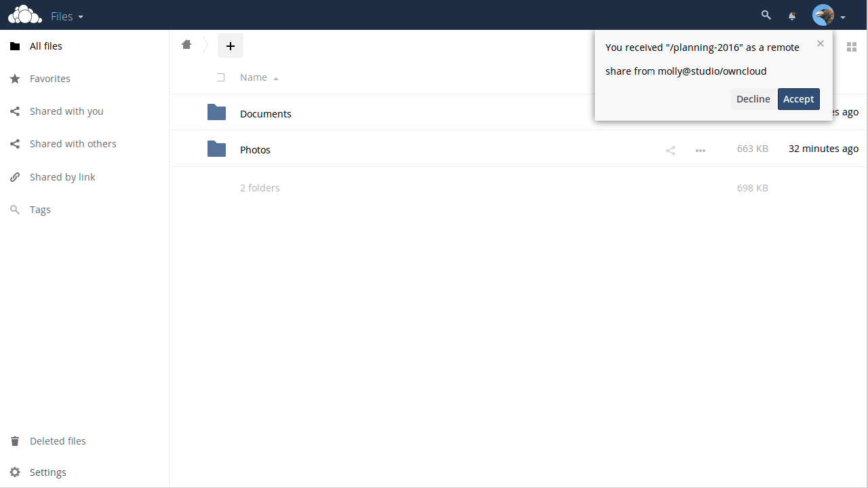This screenshot has width=868, height=488.
Task: Open the notifications bell icon
Action: (792, 16)
